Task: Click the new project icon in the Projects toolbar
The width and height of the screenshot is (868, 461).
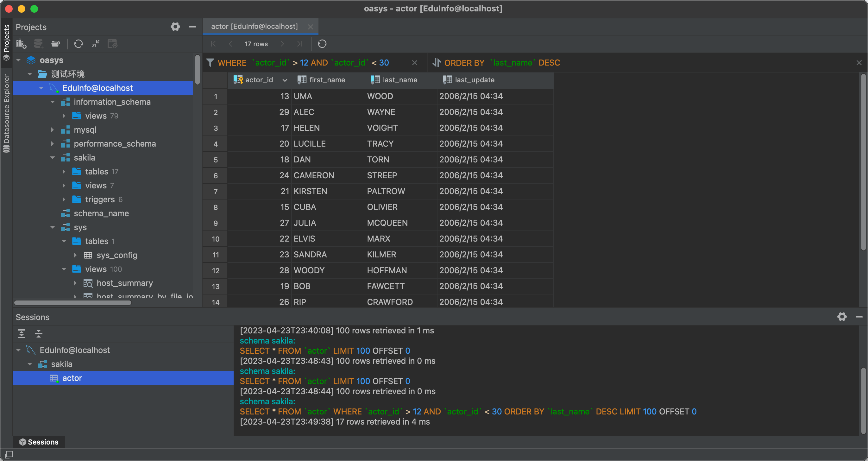Action: (21, 44)
